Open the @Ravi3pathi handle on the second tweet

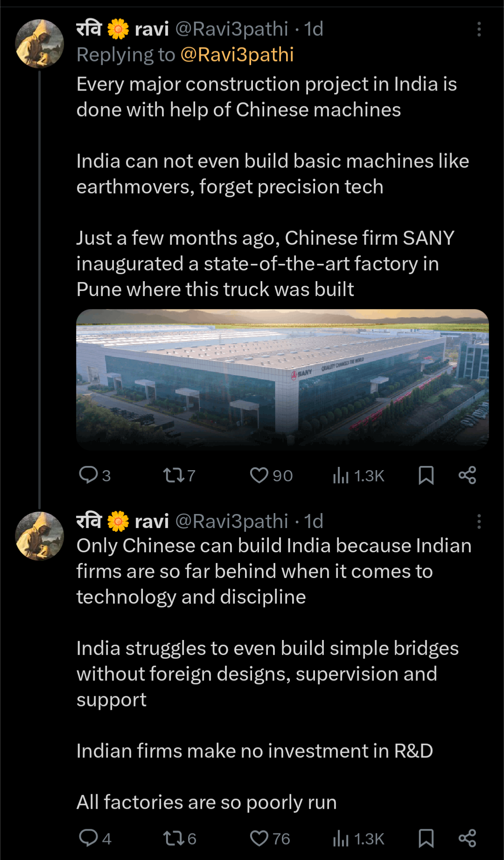click(x=231, y=521)
